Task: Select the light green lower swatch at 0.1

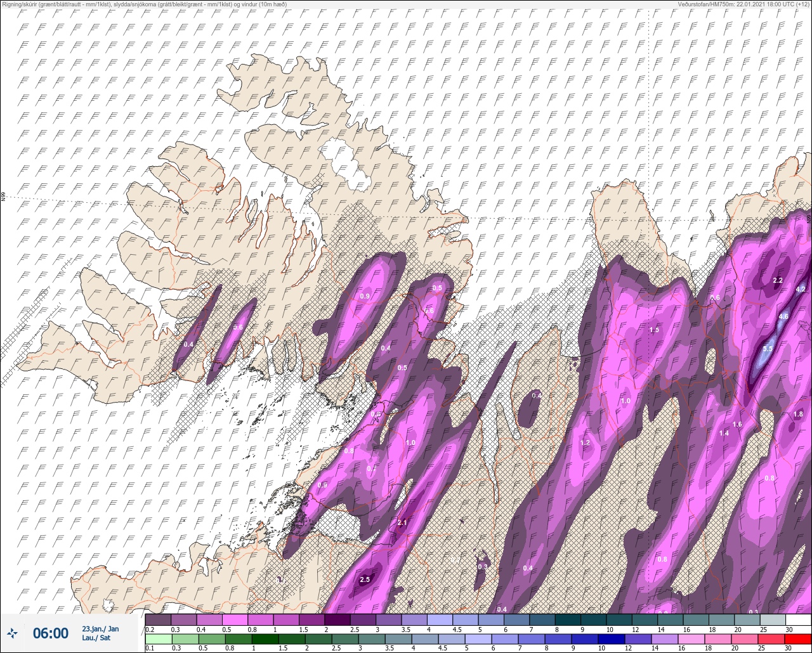Action: point(158,639)
